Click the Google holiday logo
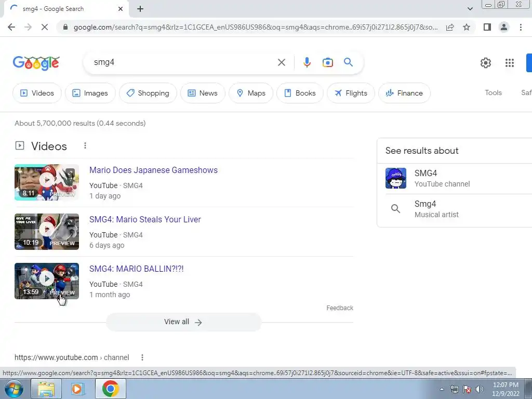Image resolution: width=532 pixels, height=399 pixels. 36,63
